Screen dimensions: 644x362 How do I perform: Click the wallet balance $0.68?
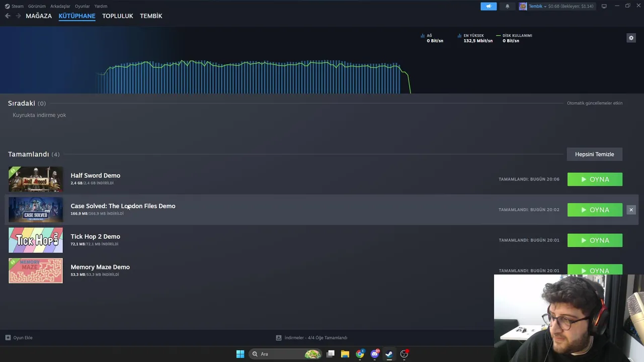(571, 6)
